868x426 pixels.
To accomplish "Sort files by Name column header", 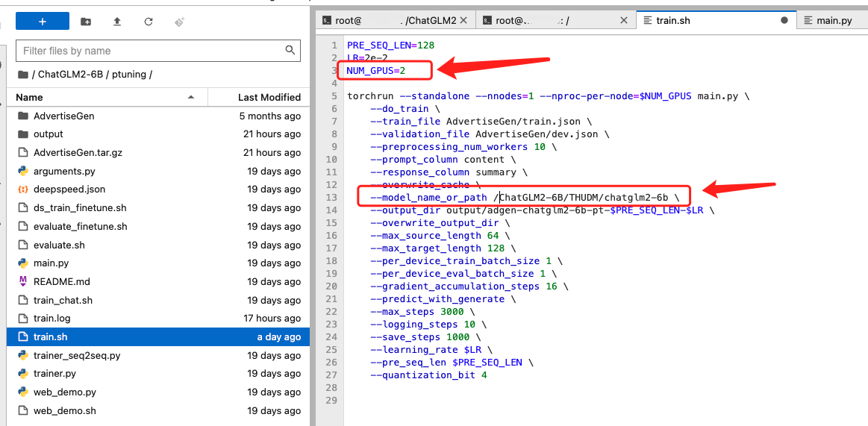I will 107,98.
